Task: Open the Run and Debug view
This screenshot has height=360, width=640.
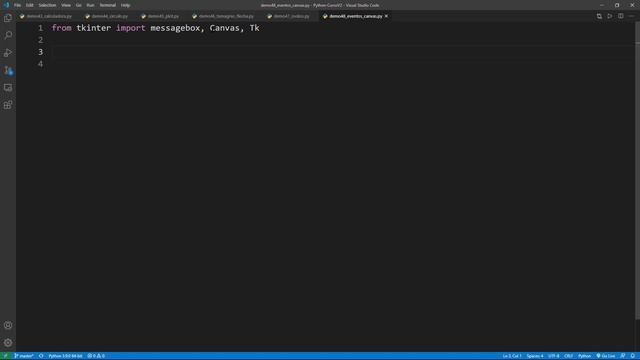Action: [8, 53]
